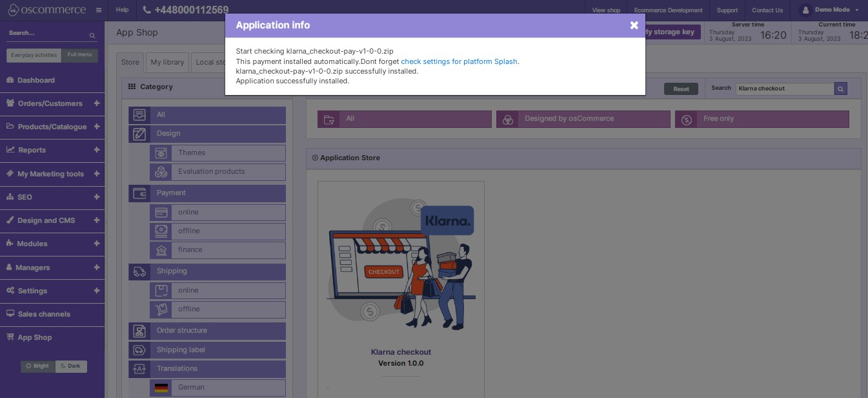Viewport: 868px width, 398px height.
Task: Expand the Orders/Customers menu
Action: tap(97, 103)
